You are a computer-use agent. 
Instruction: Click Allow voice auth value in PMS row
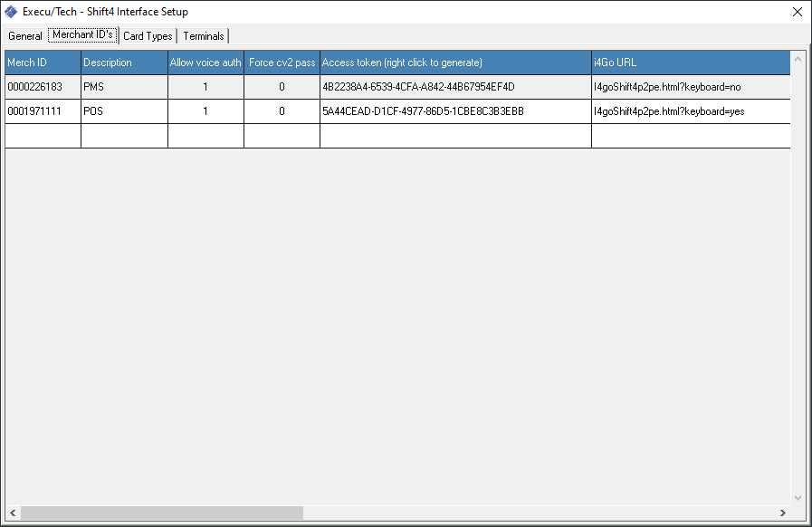[x=205, y=87]
